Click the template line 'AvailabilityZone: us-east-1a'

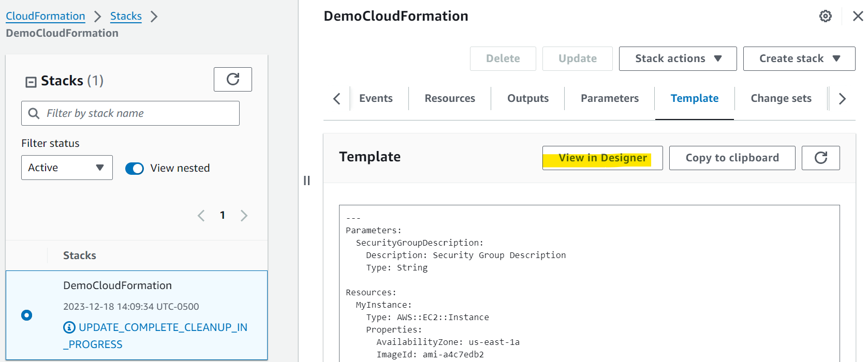tap(448, 342)
